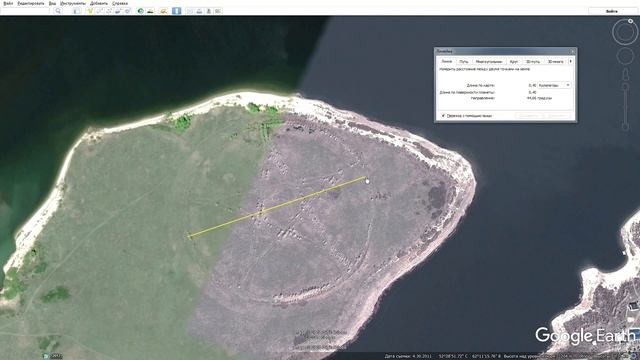Click the Pegman street view icon
640x360 pixels.
[x=625, y=74]
